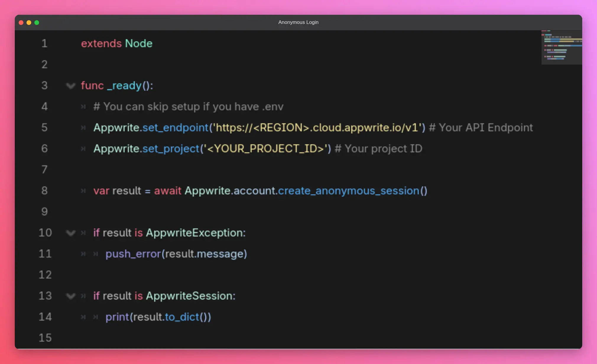The height and width of the screenshot is (364, 597).
Task: Click 'set_endpoint' method name
Action: 176,128
